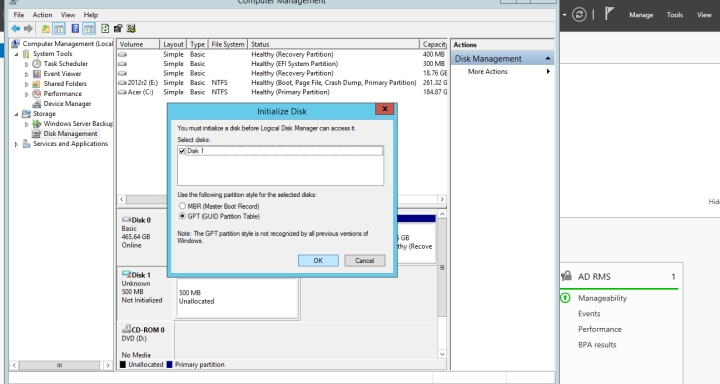Expand the Services and Applications node
This screenshot has width=720, height=384.
pos(16,144)
